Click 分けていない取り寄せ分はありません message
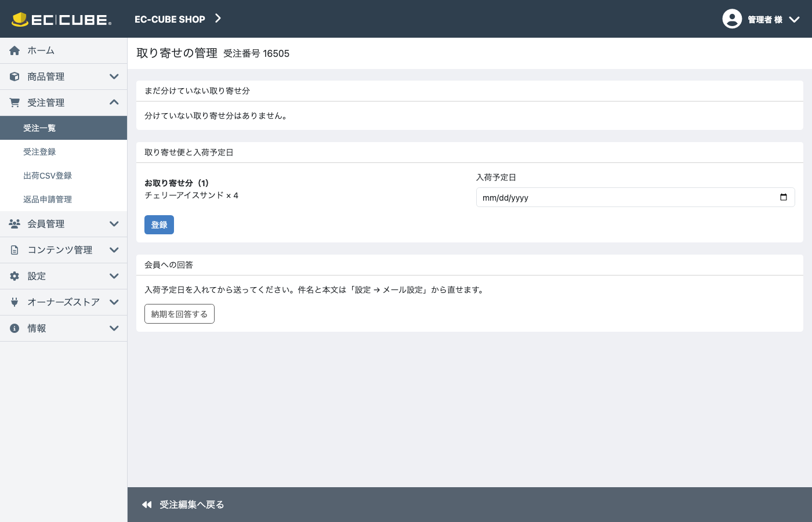This screenshot has width=812, height=522. [216, 115]
